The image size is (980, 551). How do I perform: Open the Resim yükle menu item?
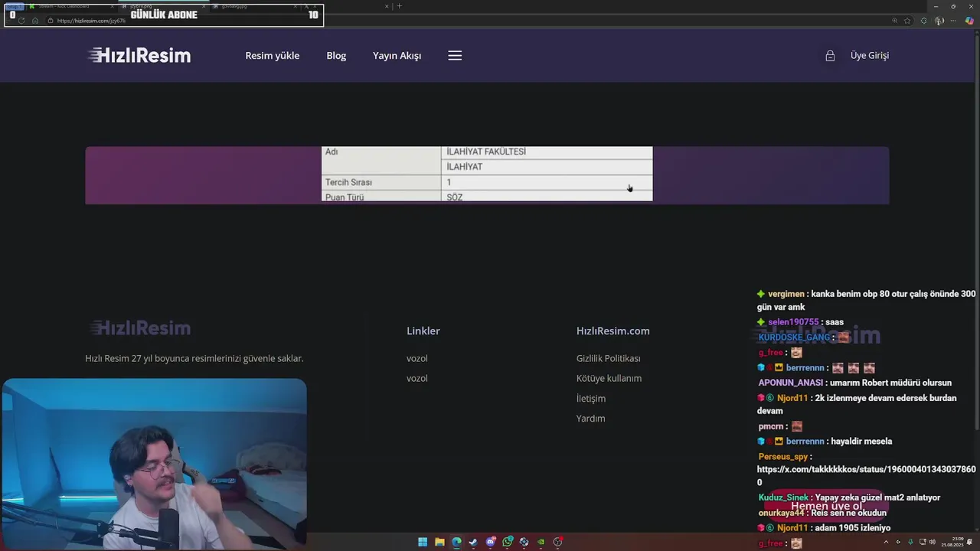click(x=272, y=55)
